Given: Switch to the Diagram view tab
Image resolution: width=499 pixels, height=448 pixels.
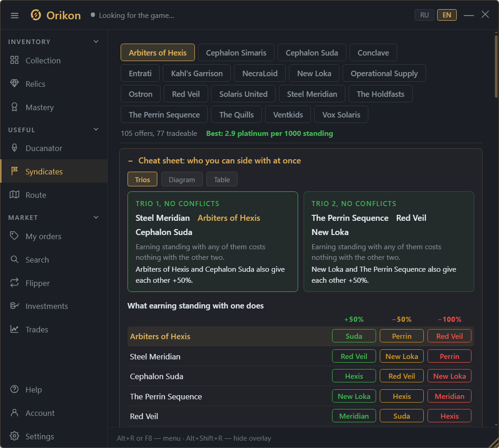Looking at the screenshot, I should (x=182, y=179).
